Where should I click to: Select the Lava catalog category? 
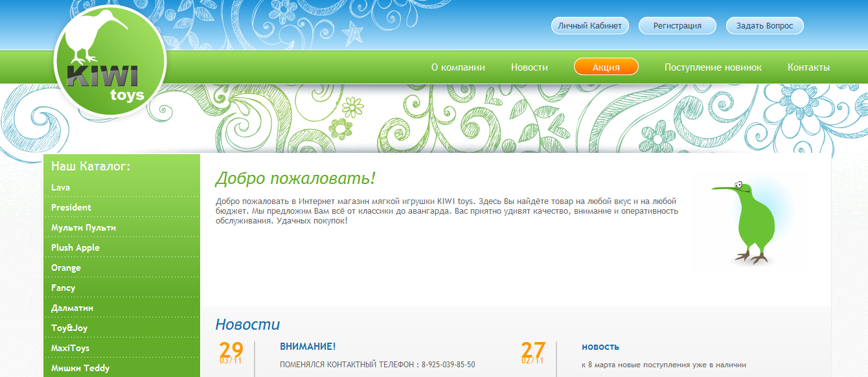60,187
